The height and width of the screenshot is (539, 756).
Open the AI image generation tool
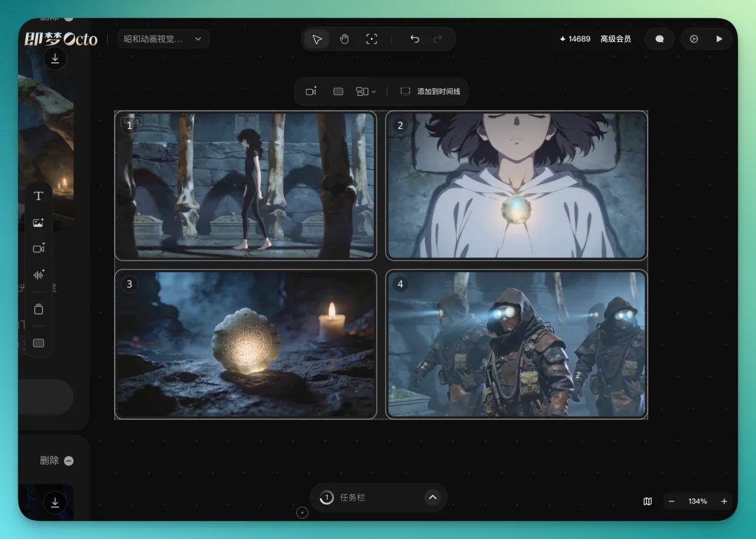(x=38, y=223)
